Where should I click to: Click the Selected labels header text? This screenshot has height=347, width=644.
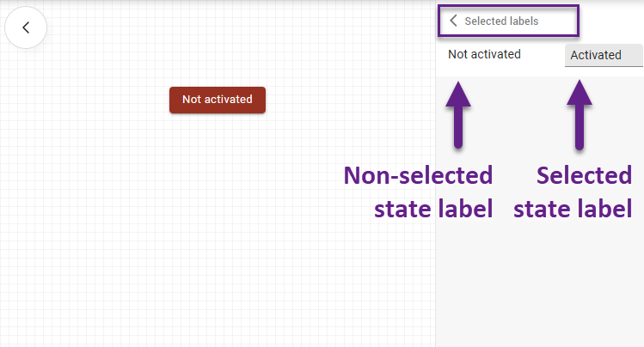501,21
